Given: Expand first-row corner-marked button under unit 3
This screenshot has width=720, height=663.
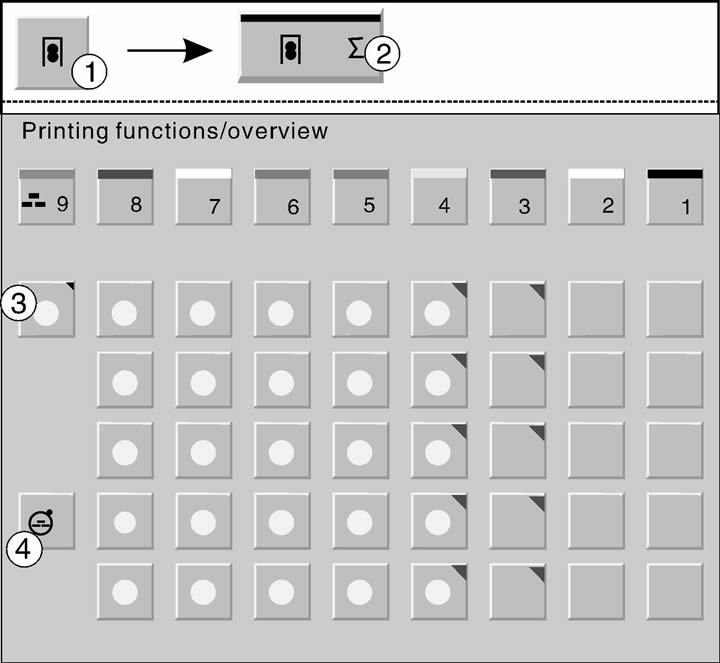Looking at the screenshot, I should click(x=518, y=309).
